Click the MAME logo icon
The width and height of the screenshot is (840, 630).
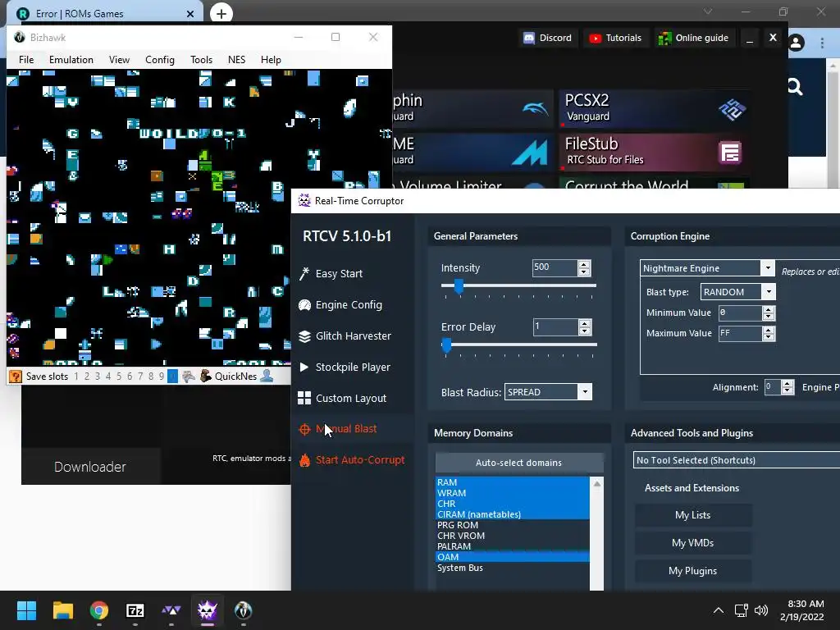[x=529, y=152]
